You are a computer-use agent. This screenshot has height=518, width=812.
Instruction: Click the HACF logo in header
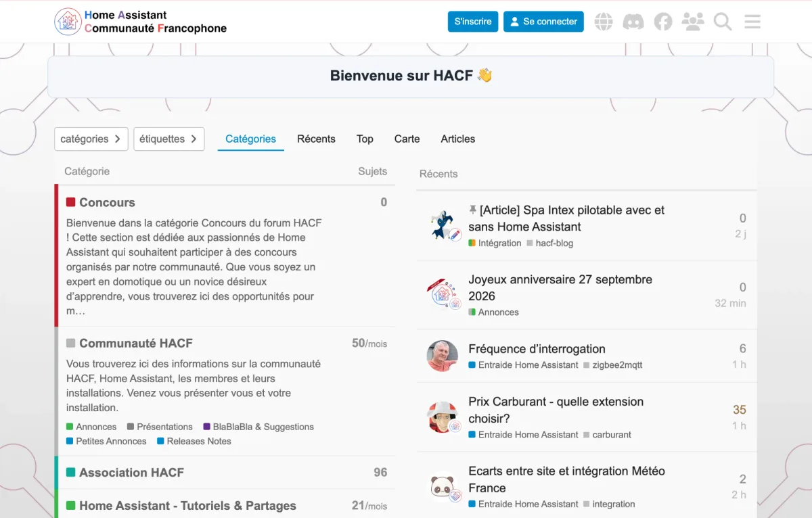pos(140,22)
